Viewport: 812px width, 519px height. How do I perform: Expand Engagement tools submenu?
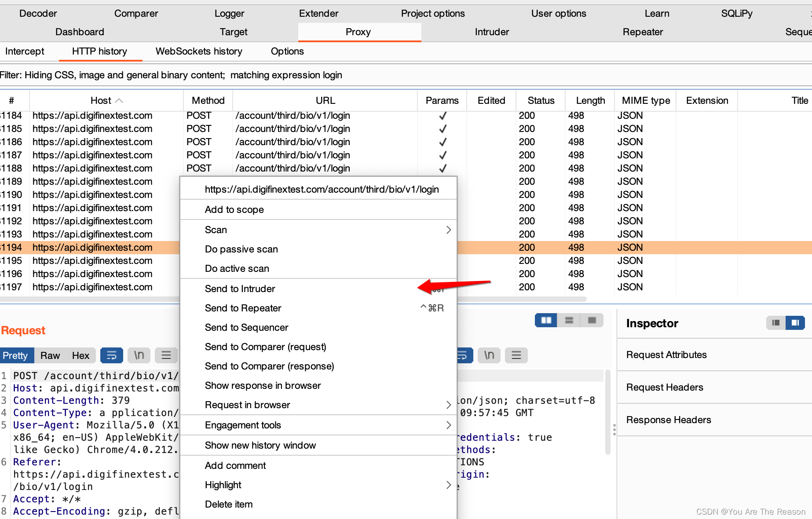(448, 425)
